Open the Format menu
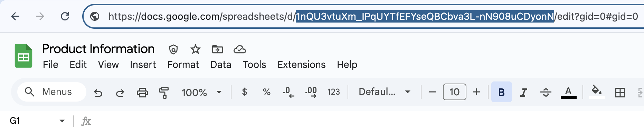This screenshot has height=130, width=644. click(183, 65)
